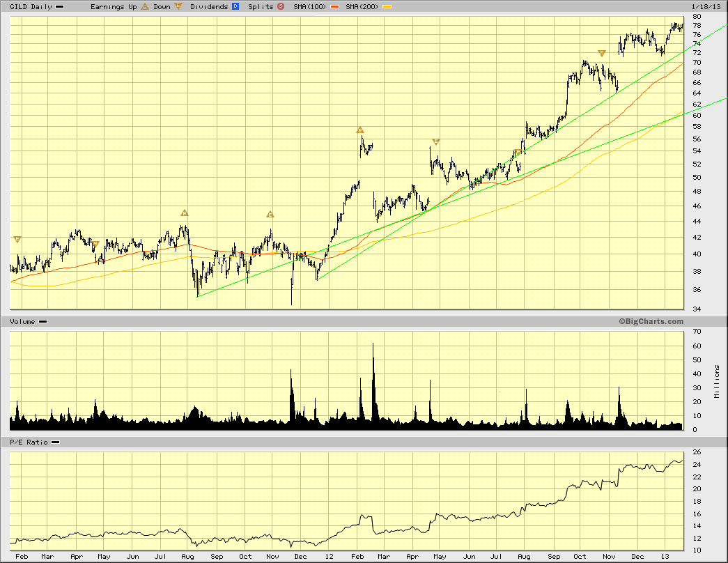728x563 pixels.
Task: Click the Dividends legend text
Action: 209,6
